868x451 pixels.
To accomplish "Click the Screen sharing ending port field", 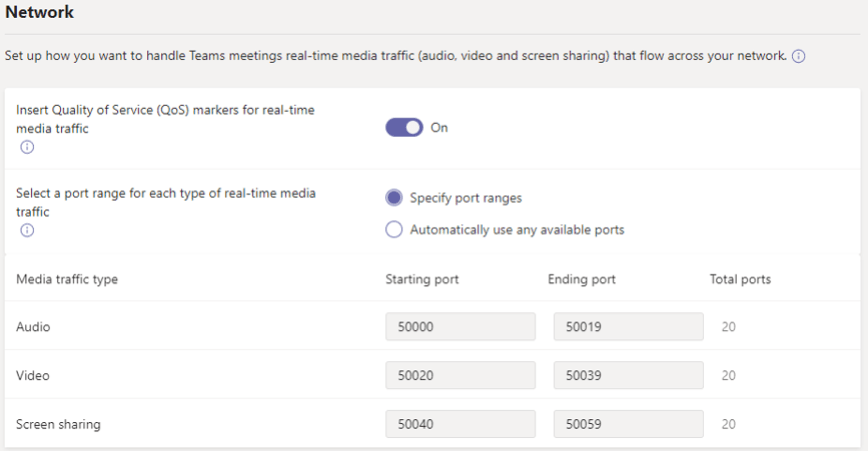I will (628, 424).
